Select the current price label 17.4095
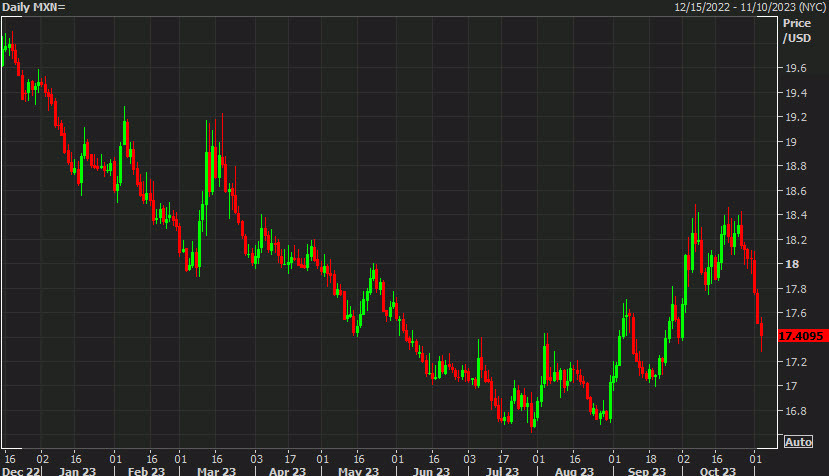Screen dimensions: 829x476 803,336
